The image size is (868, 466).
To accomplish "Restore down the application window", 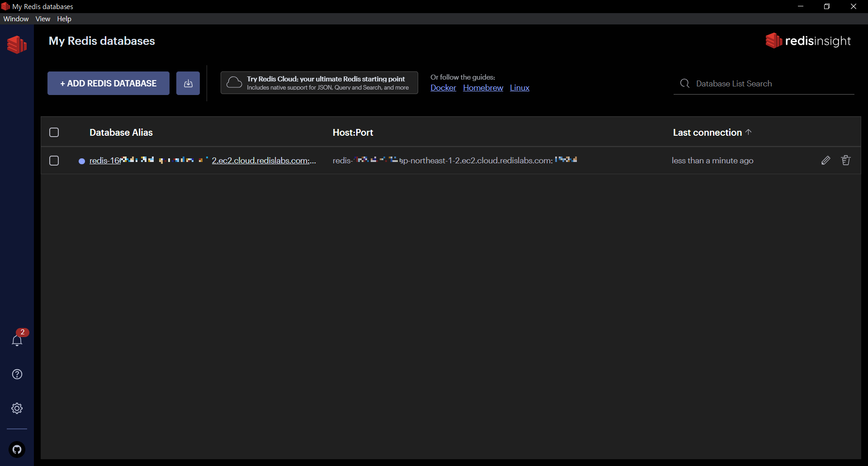I will click(827, 6).
